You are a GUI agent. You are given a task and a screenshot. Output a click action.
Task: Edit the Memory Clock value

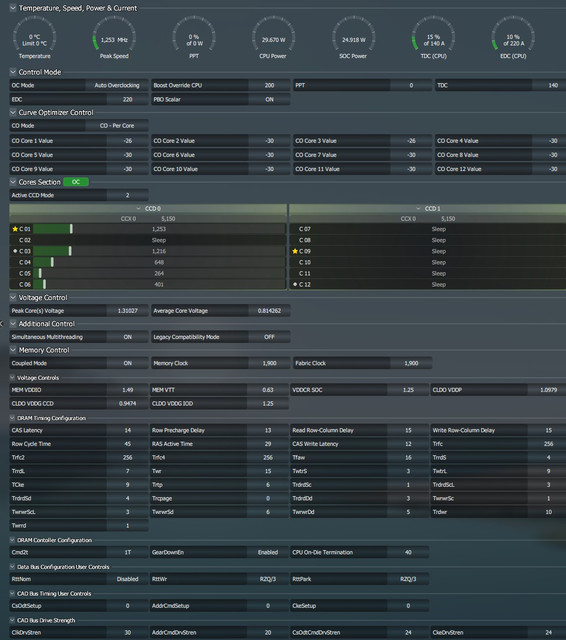pyautogui.click(x=269, y=363)
